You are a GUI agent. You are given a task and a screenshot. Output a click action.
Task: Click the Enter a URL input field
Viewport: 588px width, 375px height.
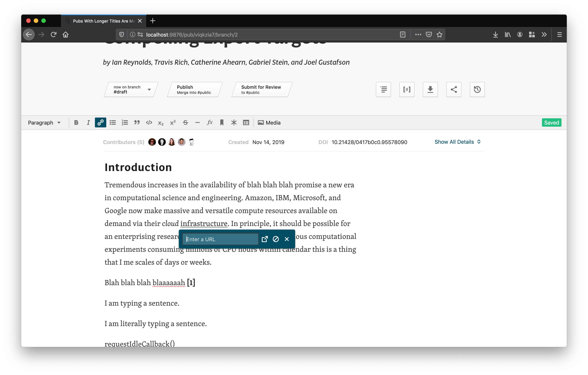220,239
